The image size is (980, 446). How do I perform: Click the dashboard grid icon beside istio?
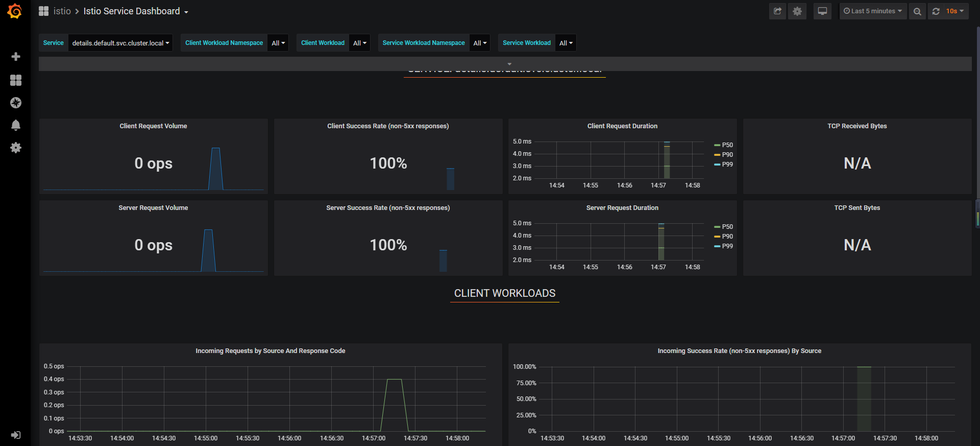coord(44,11)
